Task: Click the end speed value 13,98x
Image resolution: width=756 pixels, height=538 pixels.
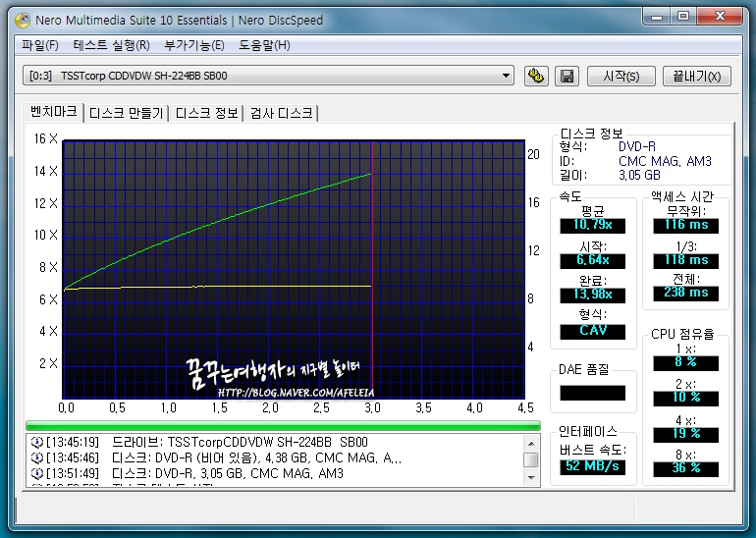Action: point(593,296)
